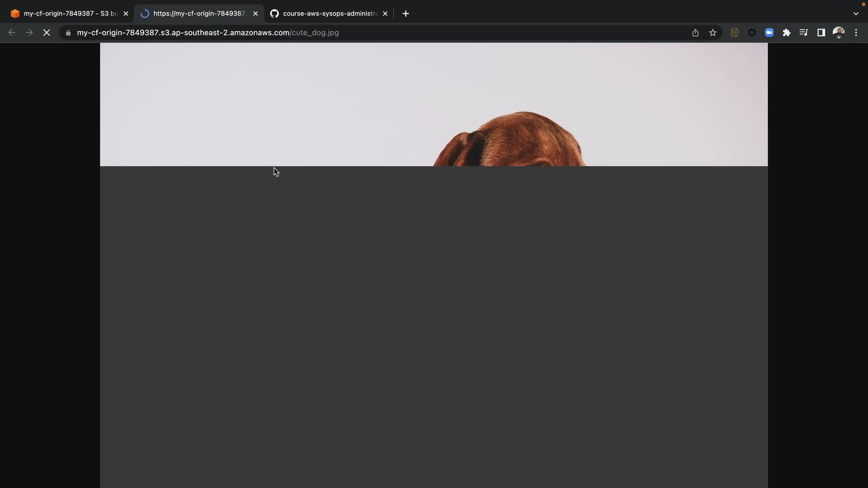Click the Zoom extension icon
This screenshot has width=868, height=488.
tap(769, 33)
